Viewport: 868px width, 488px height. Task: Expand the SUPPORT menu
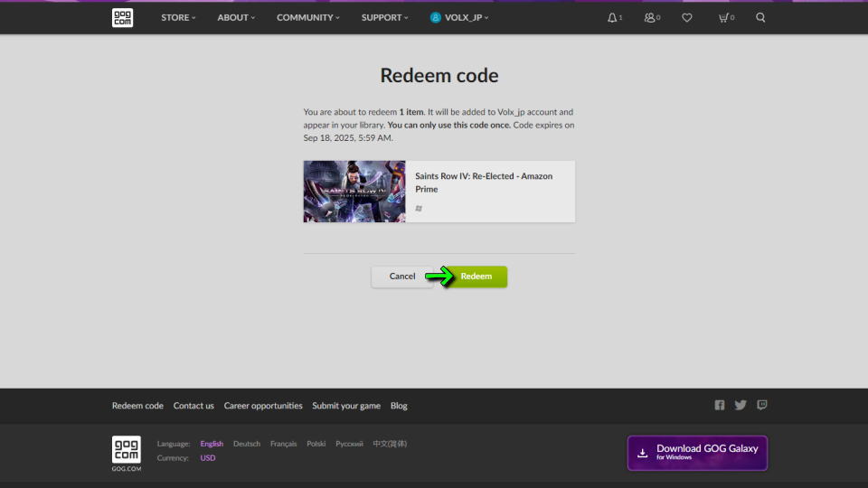(385, 18)
